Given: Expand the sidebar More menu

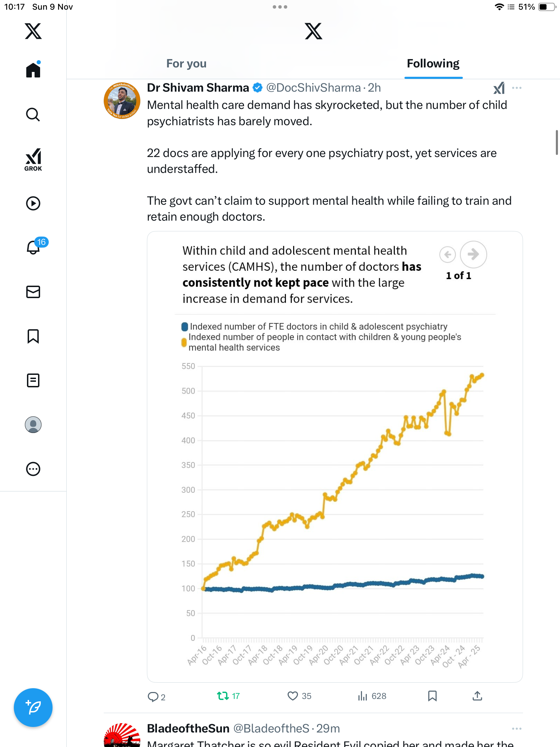Looking at the screenshot, I should click(x=33, y=469).
